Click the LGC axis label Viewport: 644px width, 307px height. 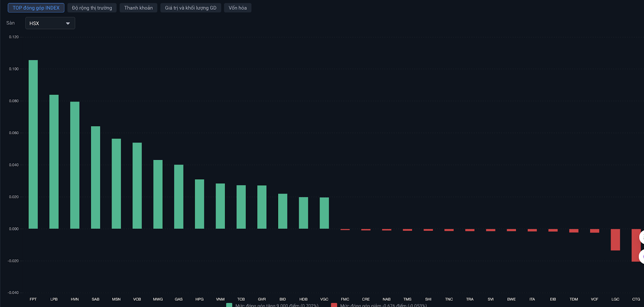(615, 299)
